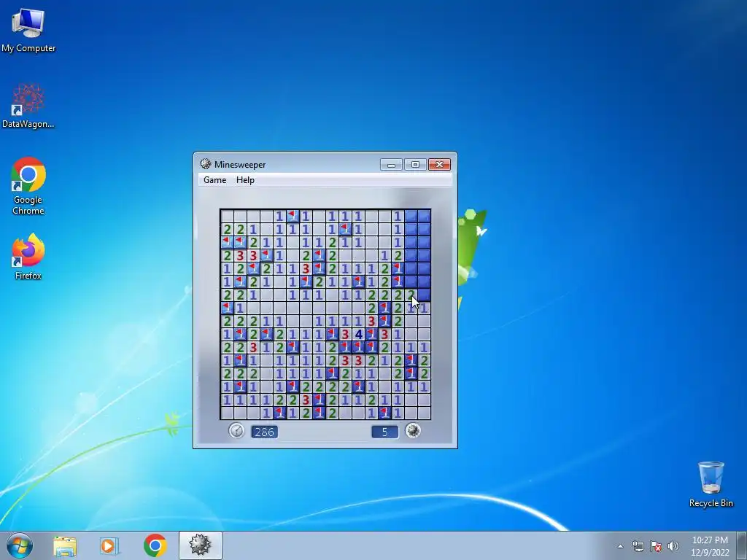Click the flag immediately right of the 4
This screenshot has width=747, height=560.
(x=371, y=334)
